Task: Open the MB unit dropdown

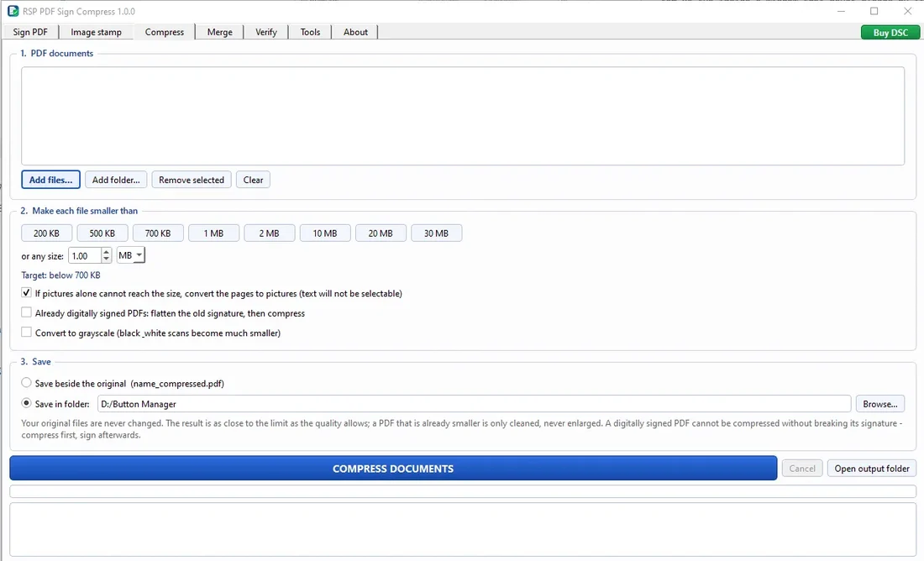Action: tap(131, 255)
